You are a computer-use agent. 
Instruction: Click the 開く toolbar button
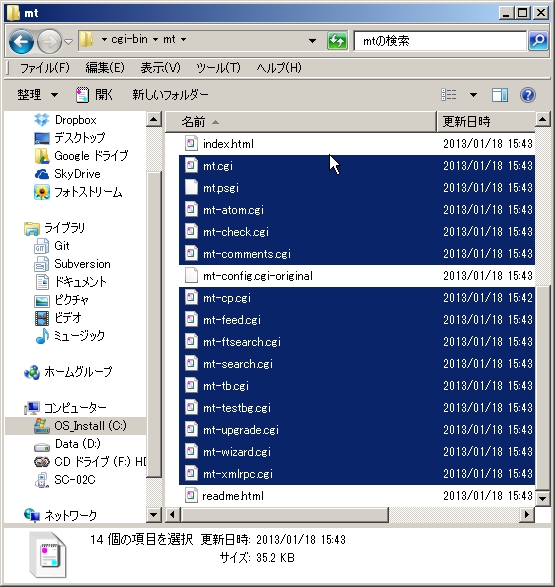(x=94, y=95)
